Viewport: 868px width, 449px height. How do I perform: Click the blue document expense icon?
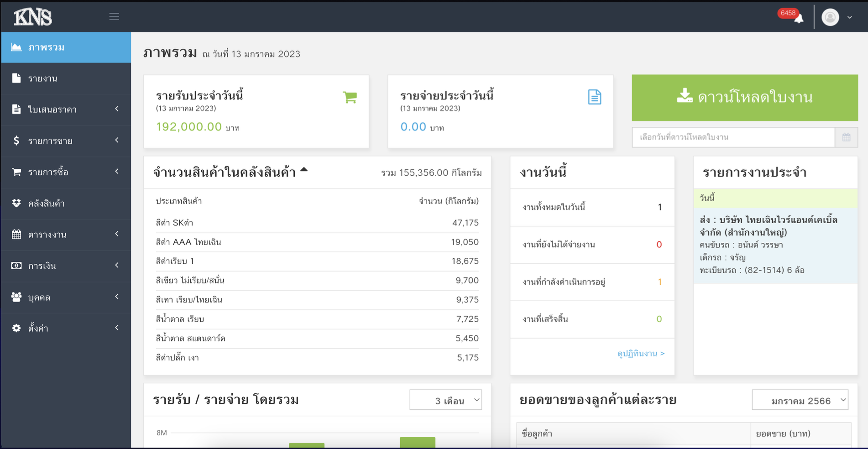point(594,97)
